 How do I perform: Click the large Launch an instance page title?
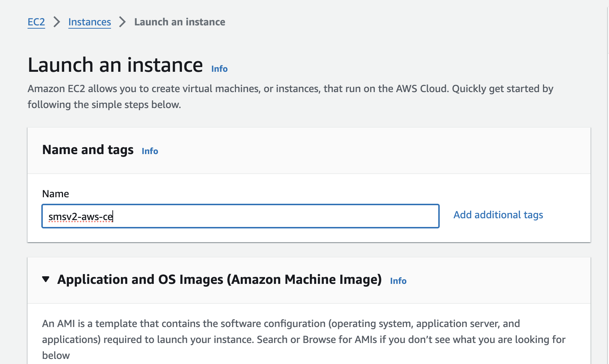(115, 65)
